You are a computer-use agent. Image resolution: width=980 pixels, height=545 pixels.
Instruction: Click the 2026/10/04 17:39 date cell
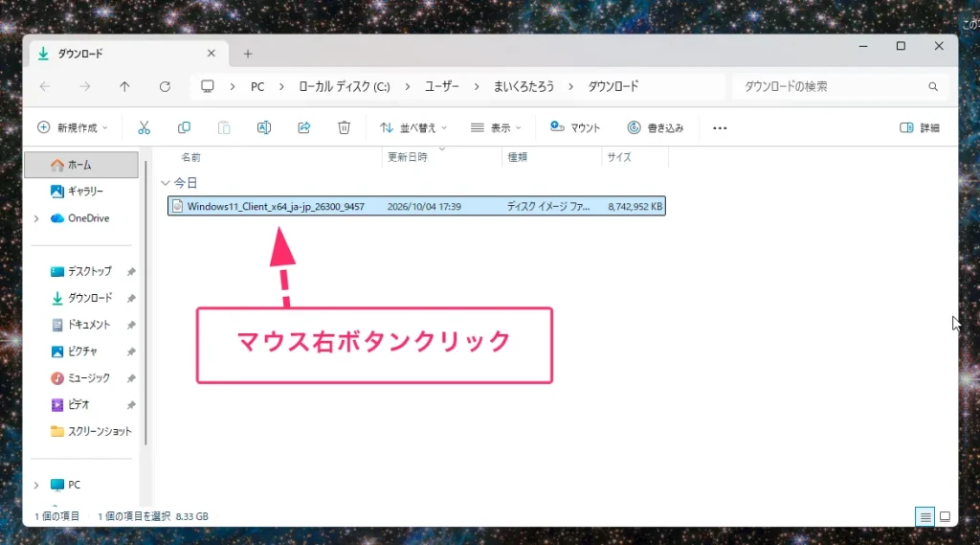tap(424, 207)
